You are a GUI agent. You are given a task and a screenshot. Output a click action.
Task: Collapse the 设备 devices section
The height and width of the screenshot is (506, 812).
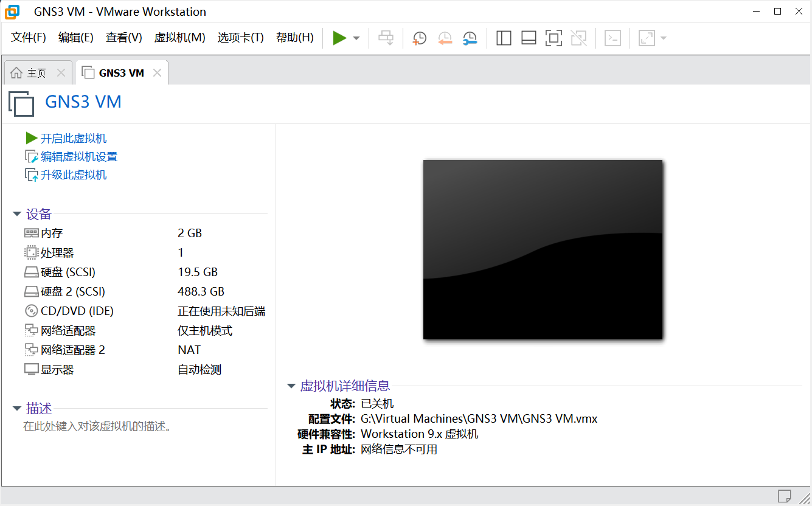(16, 213)
